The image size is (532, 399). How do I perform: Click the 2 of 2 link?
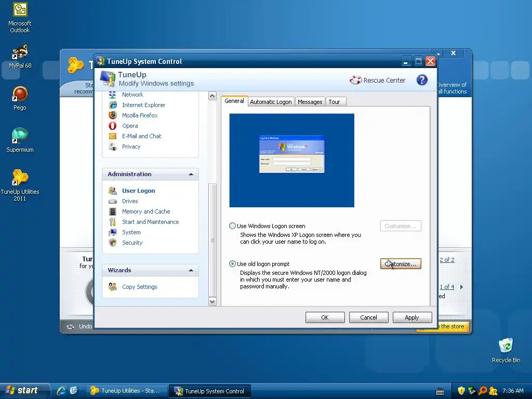[447, 260]
